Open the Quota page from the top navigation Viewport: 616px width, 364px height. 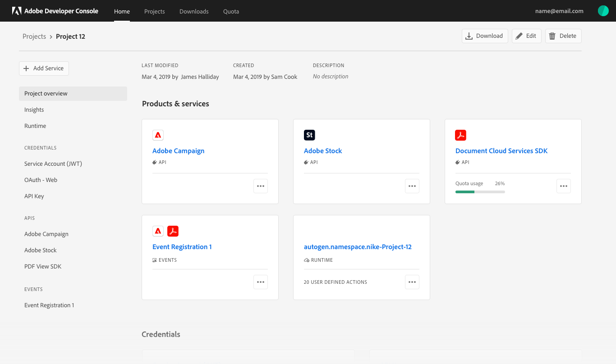tap(231, 11)
